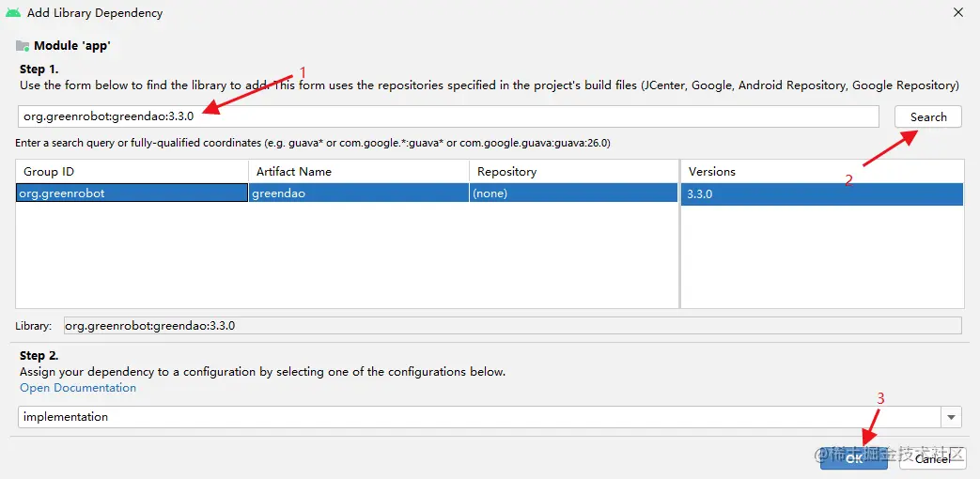
Task: Click the Repository column header
Action: [x=573, y=171]
